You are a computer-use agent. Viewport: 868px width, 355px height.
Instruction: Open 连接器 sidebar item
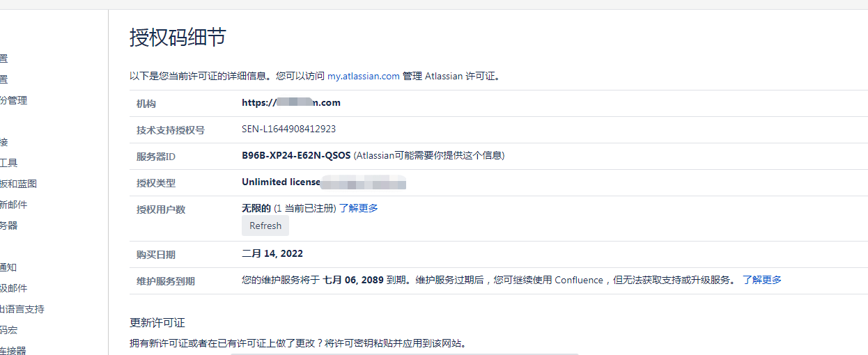(13, 350)
